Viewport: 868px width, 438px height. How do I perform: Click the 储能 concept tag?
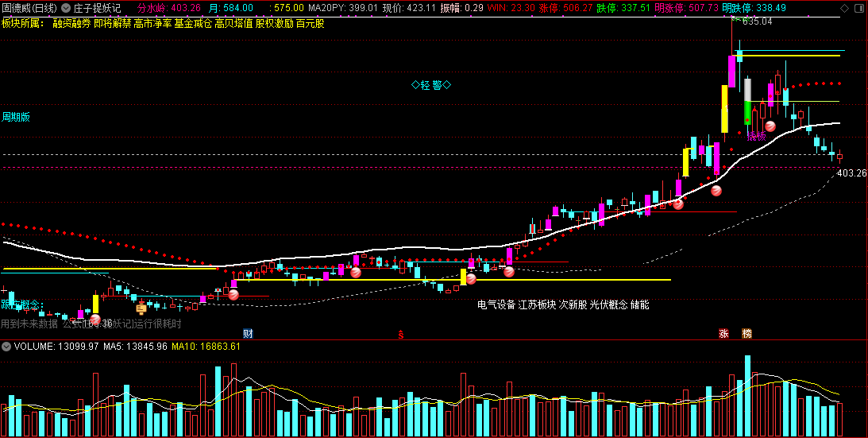coord(639,304)
